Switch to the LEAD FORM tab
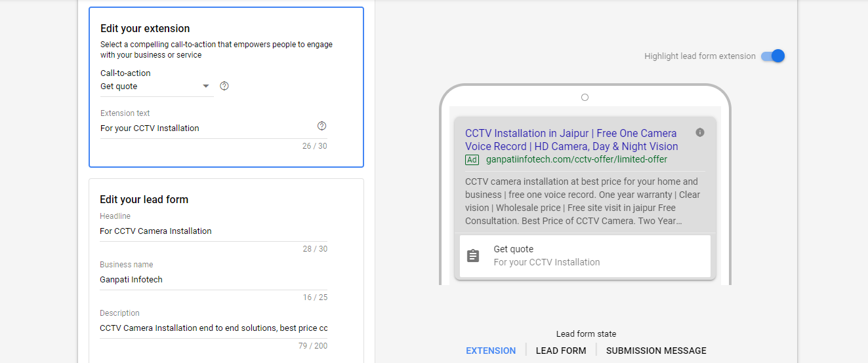Image resolution: width=868 pixels, height=363 pixels. pyautogui.click(x=561, y=351)
